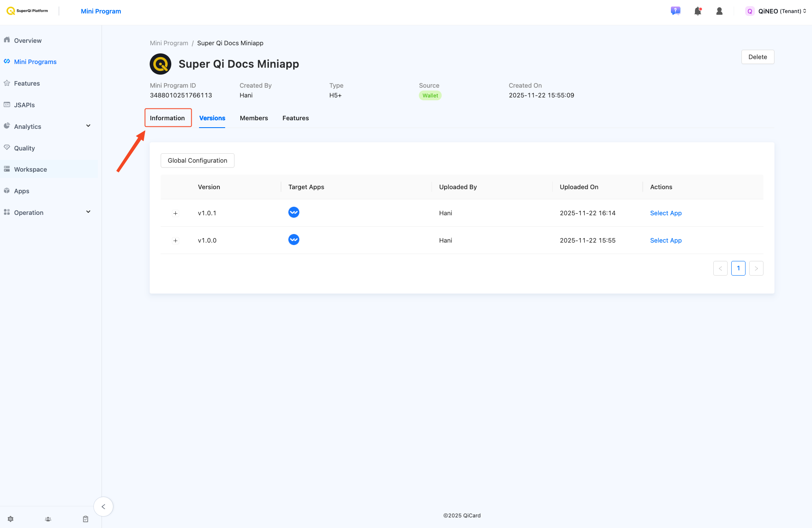Screen dimensions: 812x528
Task: Select page 1 in pagination
Action: click(x=738, y=268)
